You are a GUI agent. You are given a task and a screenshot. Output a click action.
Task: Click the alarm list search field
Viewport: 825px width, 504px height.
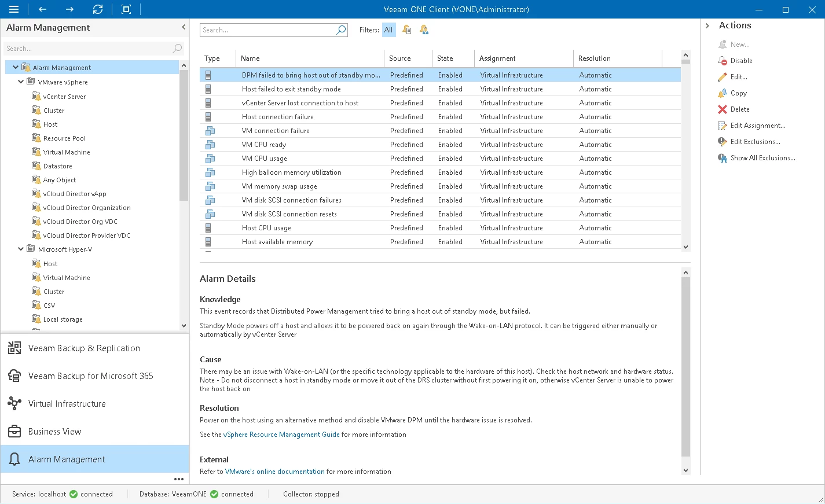coord(267,30)
